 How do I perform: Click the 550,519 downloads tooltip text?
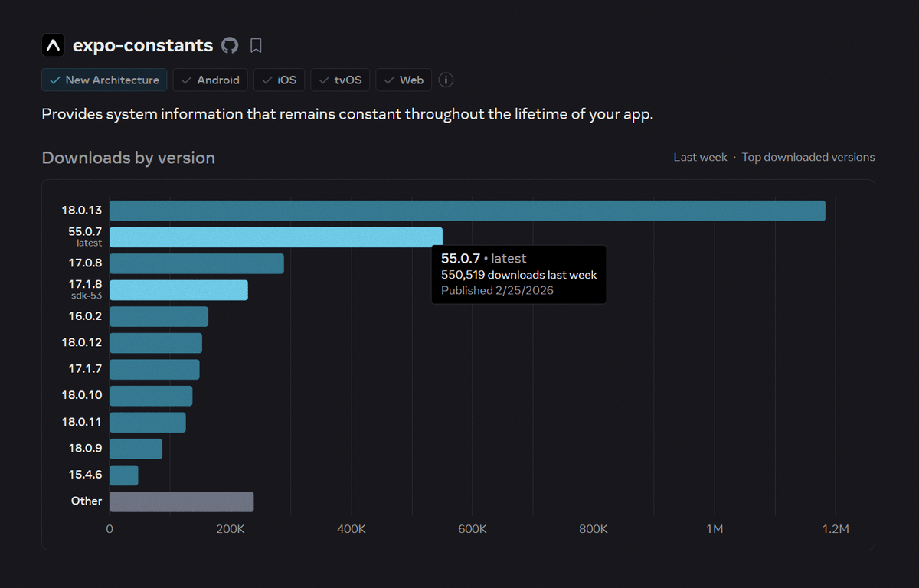pyautogui.click(x=518, y=275)
